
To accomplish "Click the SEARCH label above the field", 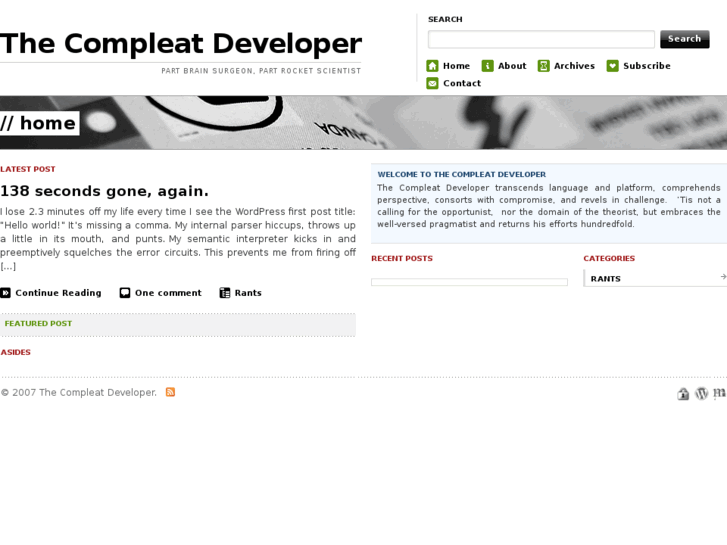I will point(445,19).
